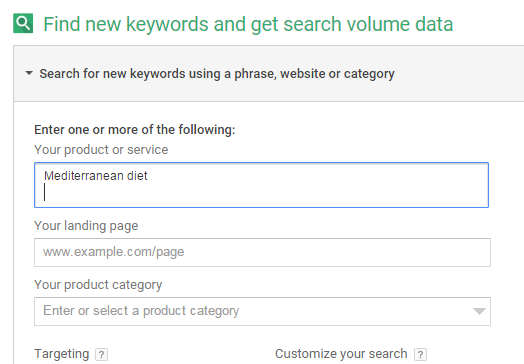Collapse the Search for new keywords triangle
524x364 pixels.
point(29,73)
